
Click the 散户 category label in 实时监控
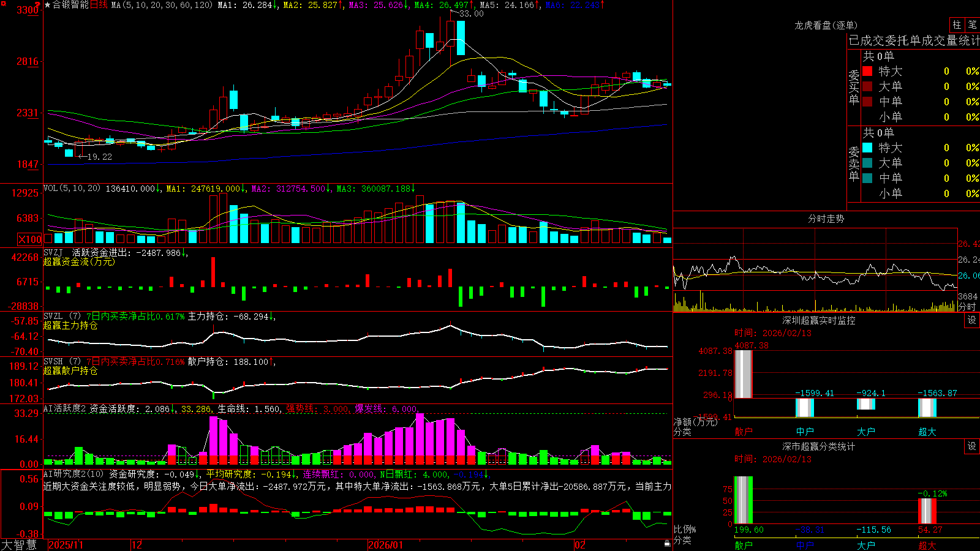point(744,432)
